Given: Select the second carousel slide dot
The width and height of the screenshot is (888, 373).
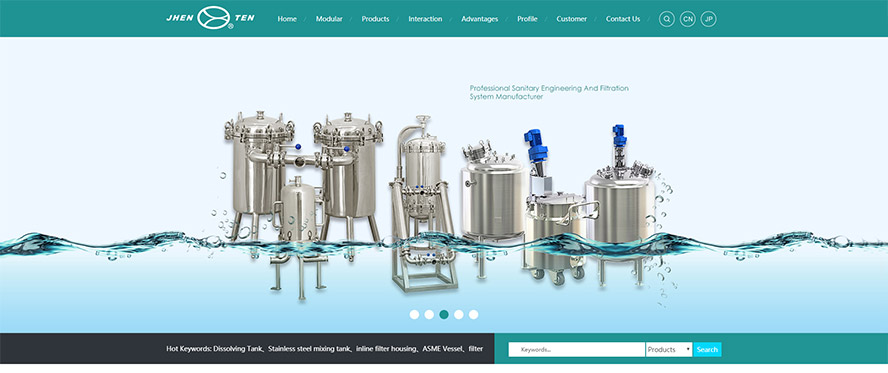Looking at the screenshot, I should pos(429,315).
